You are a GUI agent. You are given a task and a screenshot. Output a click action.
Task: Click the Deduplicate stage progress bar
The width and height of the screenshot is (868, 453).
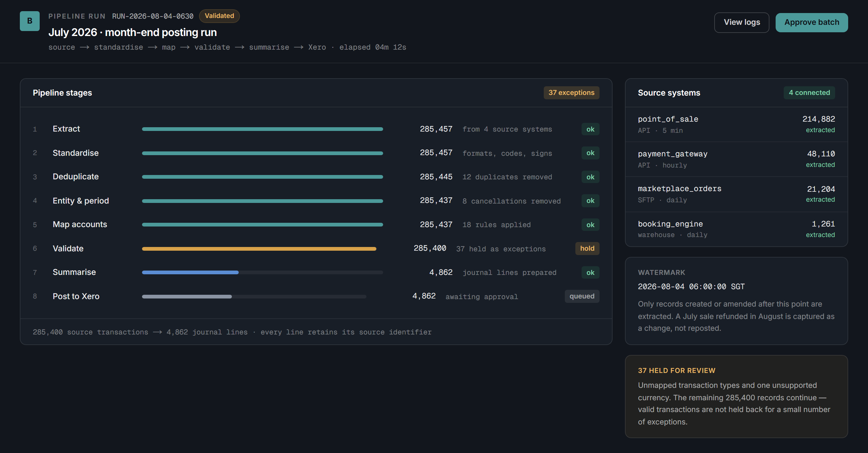(x=263, y=177)
